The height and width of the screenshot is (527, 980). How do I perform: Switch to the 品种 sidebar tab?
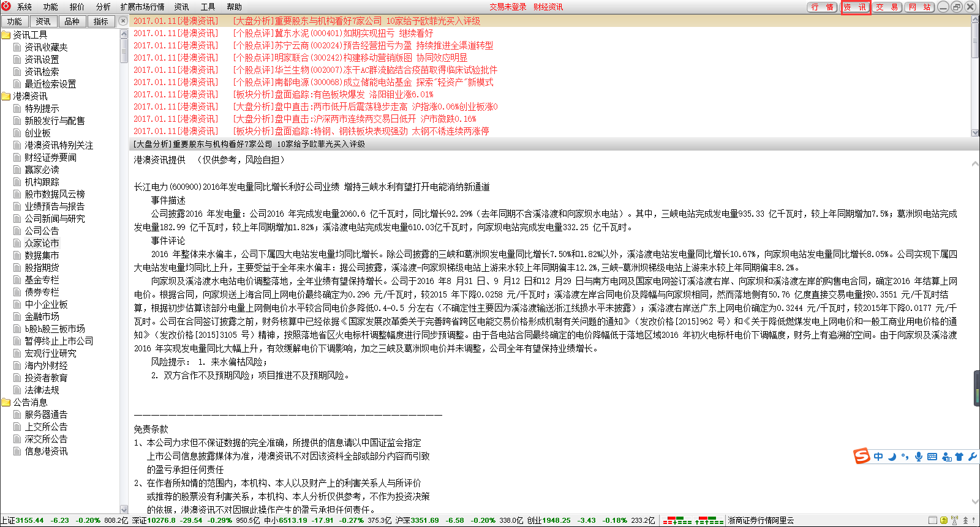(72, 21)
